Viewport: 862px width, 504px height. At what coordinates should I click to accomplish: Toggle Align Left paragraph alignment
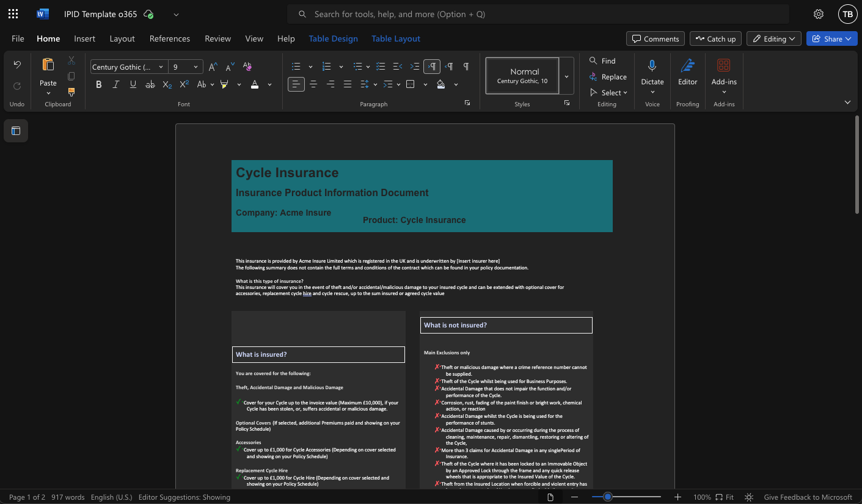point(296,84)
